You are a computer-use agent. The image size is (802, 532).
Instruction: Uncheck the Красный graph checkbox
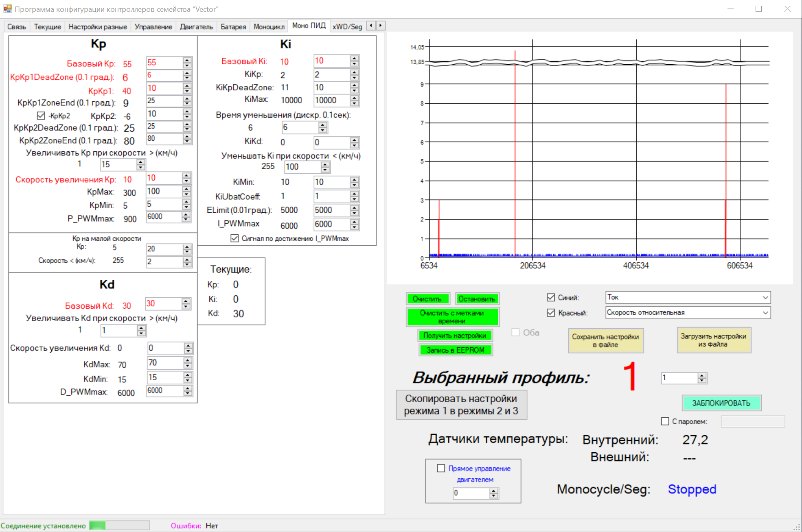(x=551, y=313)
